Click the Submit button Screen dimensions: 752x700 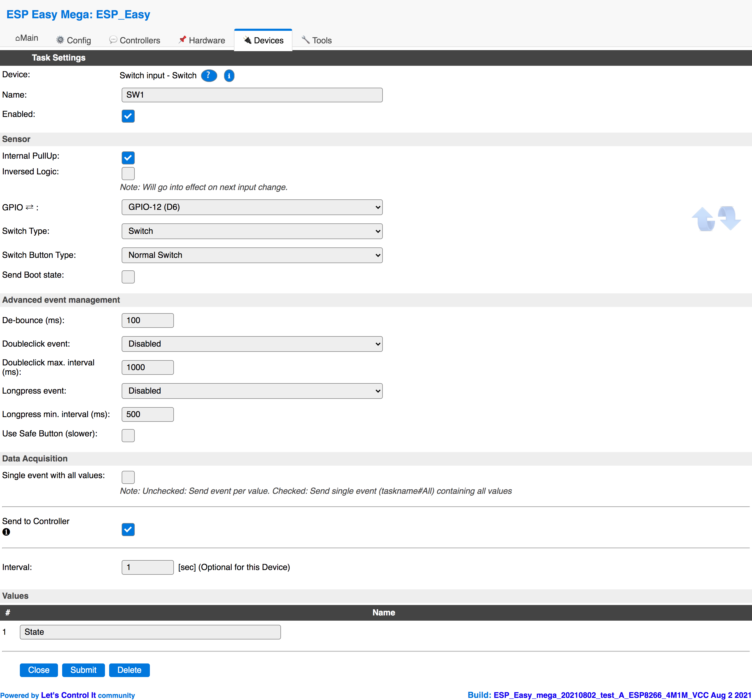[x=83, y=670]
